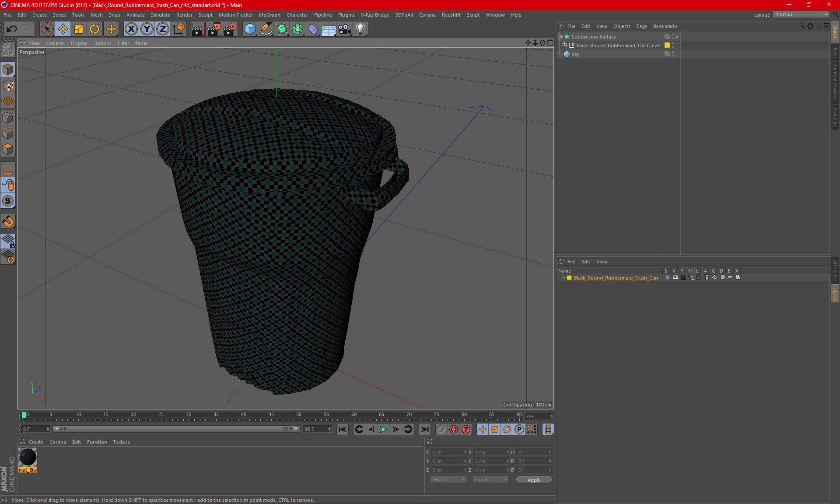
Task: Activate the Scale tool
Action: tap(79, 29)
